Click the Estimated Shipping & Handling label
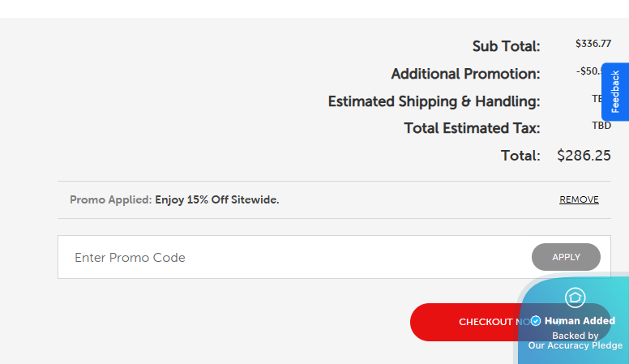This screenshot has height=364, width=629. 434,101
